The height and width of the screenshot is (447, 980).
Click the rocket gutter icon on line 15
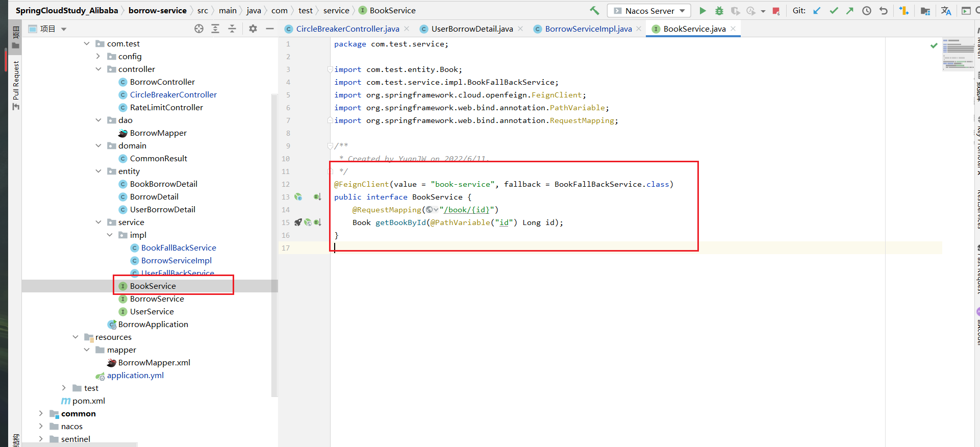click(298, 222)
